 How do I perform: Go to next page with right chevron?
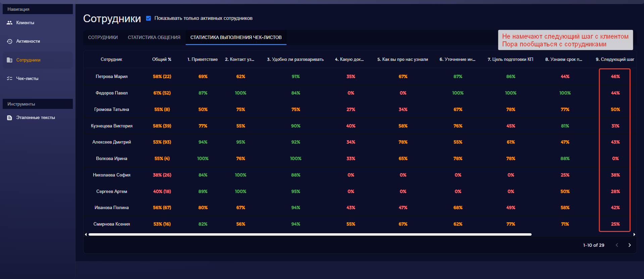629,245
